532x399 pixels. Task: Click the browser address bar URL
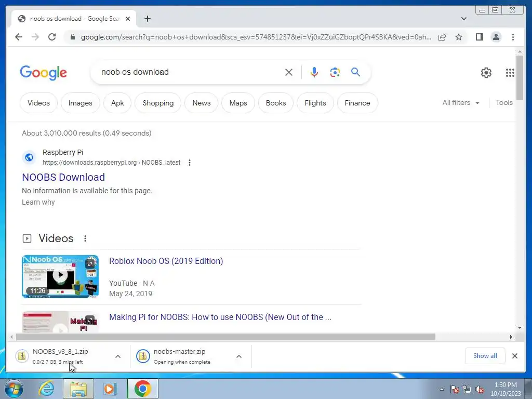tap(256, 37)
